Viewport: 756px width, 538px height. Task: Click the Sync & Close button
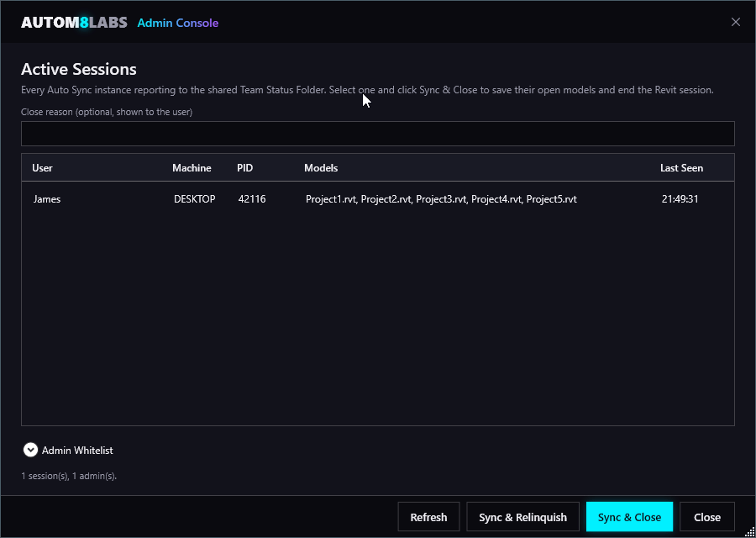629,517
